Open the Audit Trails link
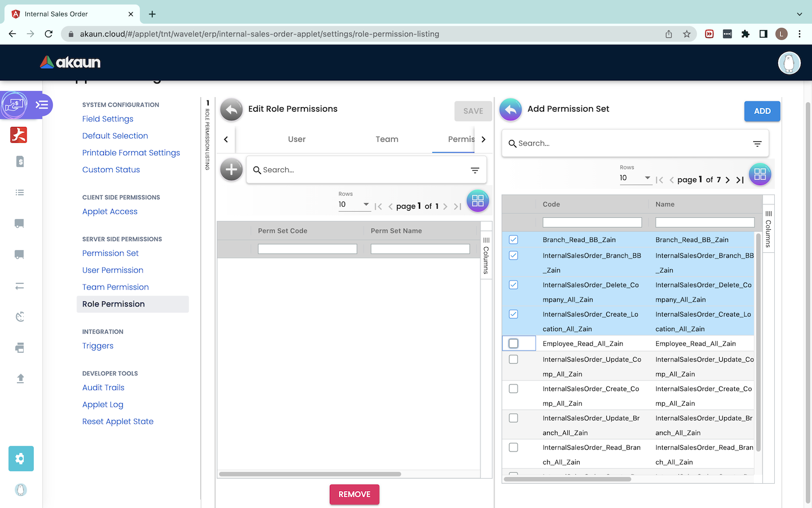Screen dimensions: 812x508 103,388
